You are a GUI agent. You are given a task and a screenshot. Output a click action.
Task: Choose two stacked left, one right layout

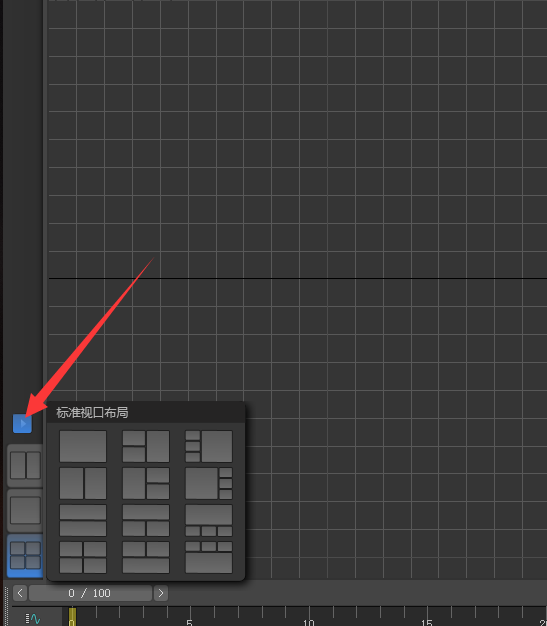tap(146, 446)
